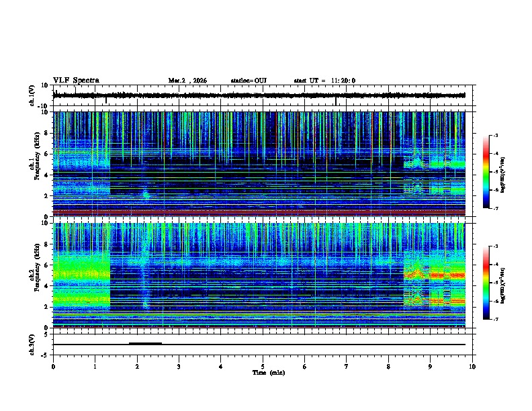This screenshot has height=411, width=532.
Task: Click the "2" kHz tick on ch.1 spectrogram
Action: tap(46, 196)
